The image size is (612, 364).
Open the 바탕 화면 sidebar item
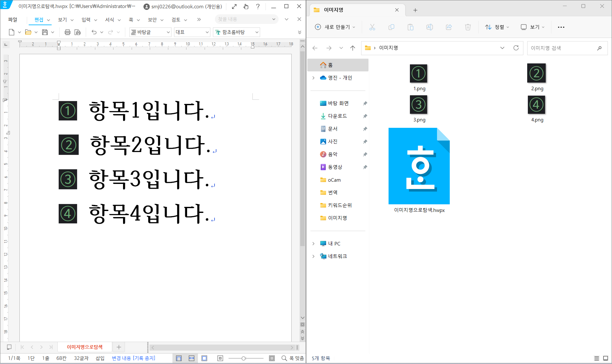point(338,103)
